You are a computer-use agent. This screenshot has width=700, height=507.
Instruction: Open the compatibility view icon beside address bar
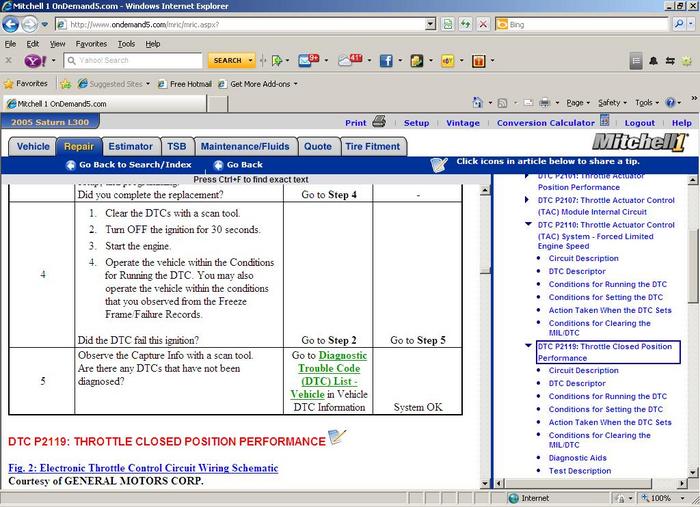click(x=447, y=24)
